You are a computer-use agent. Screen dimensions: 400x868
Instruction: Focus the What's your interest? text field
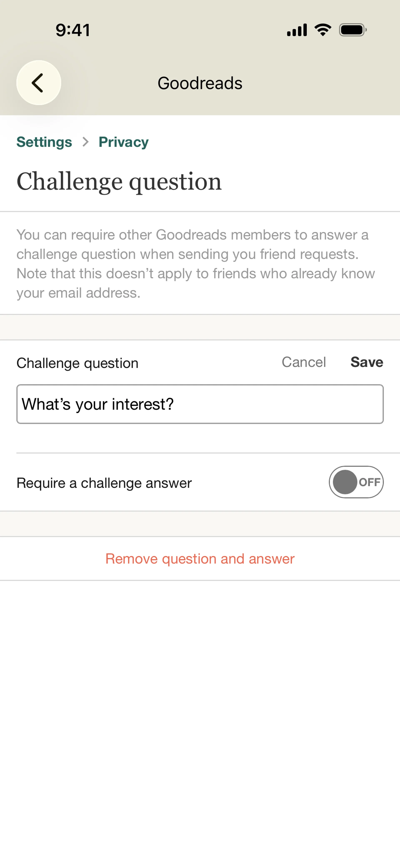[200, 404]
